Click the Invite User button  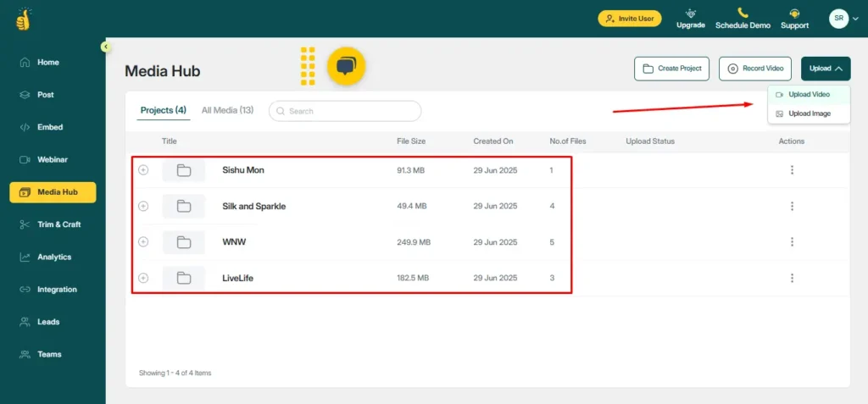click(630, 19)
